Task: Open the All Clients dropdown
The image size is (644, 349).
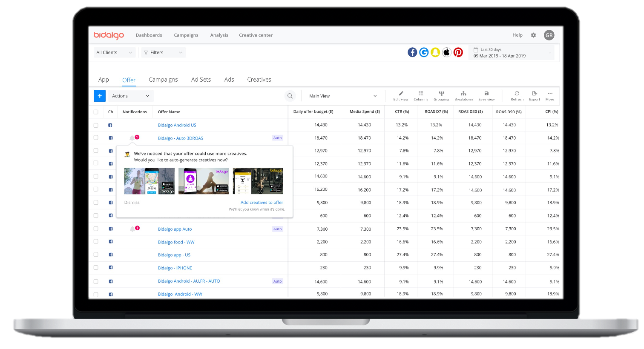Action: pos(115,52)
